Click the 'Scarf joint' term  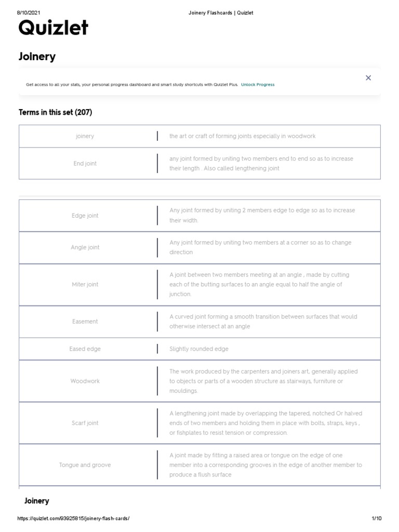[x=85, y=423]
